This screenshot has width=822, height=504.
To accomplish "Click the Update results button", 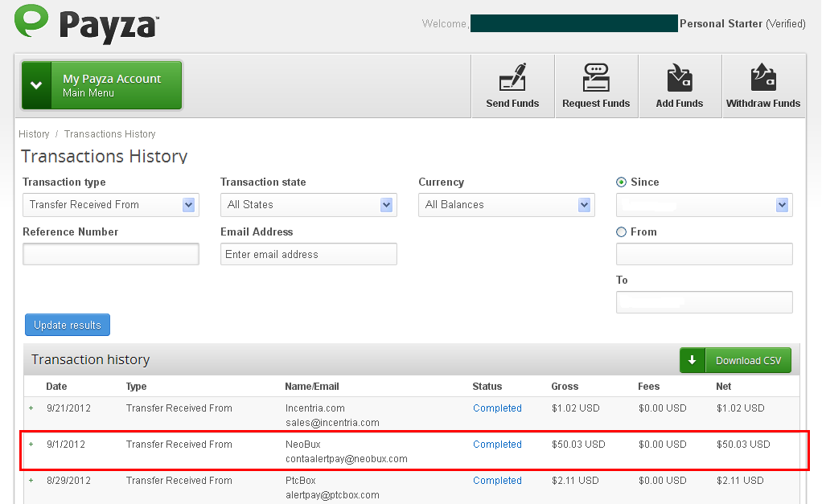I will (x=68, y=325).
